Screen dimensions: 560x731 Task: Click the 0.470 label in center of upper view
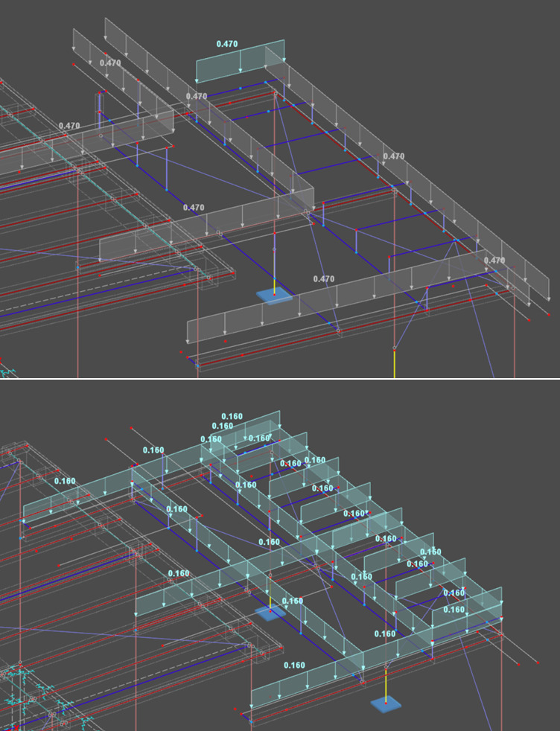point(194,208)
